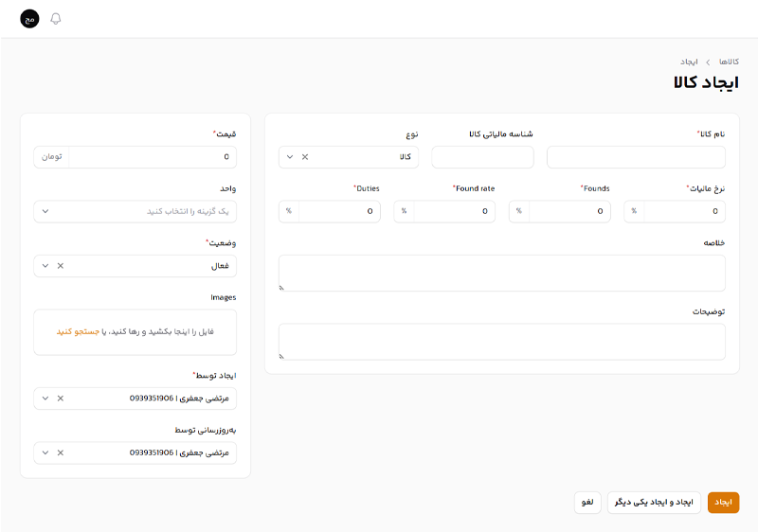Open the notifications bell icon
758x532 pixels.
pos(55,19)
